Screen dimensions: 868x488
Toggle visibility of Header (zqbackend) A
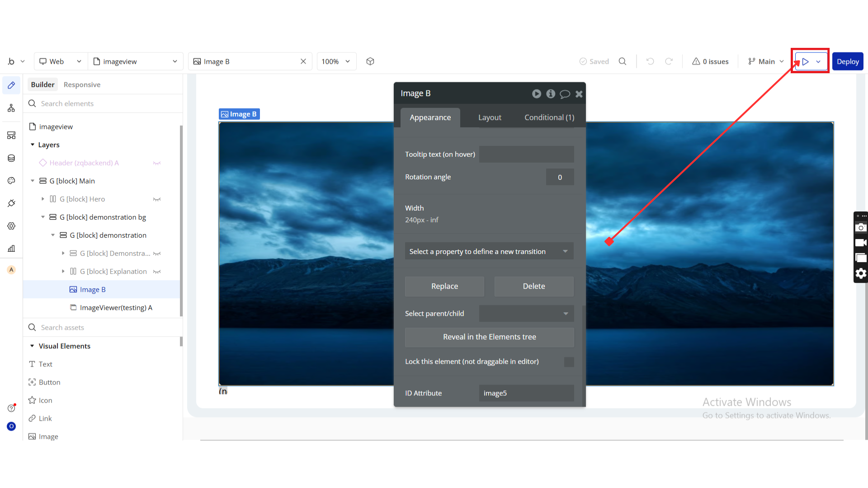(157, 163)
